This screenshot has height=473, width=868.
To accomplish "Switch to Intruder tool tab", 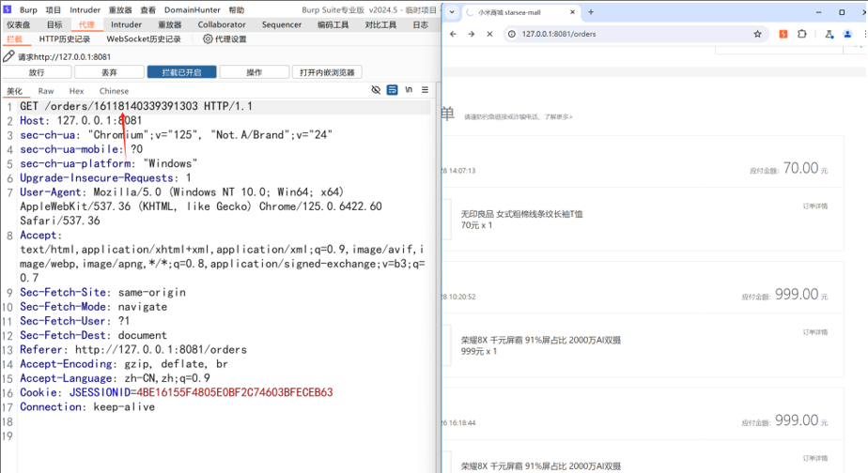I will (x=126, y=25).
